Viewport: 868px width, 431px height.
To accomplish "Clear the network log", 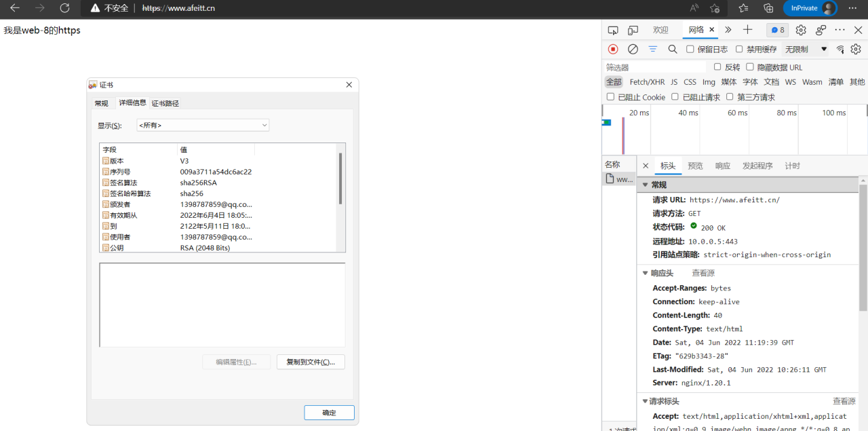I will coord(633,49).
